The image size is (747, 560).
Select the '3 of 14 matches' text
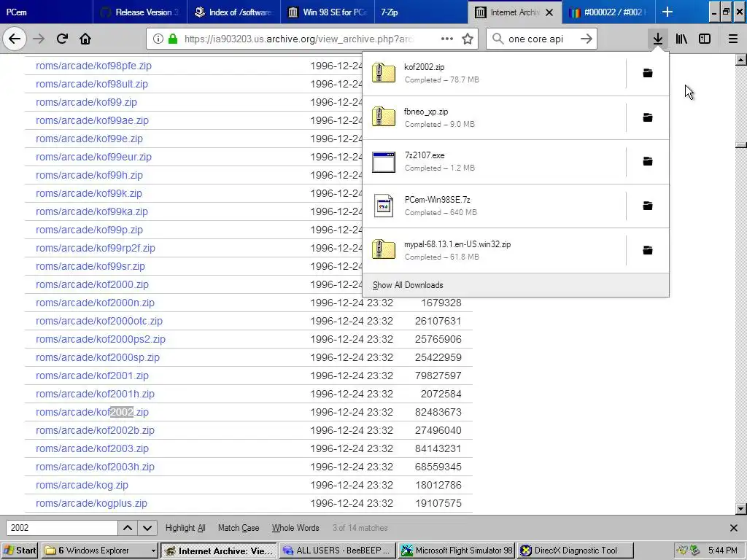(360, 528)
